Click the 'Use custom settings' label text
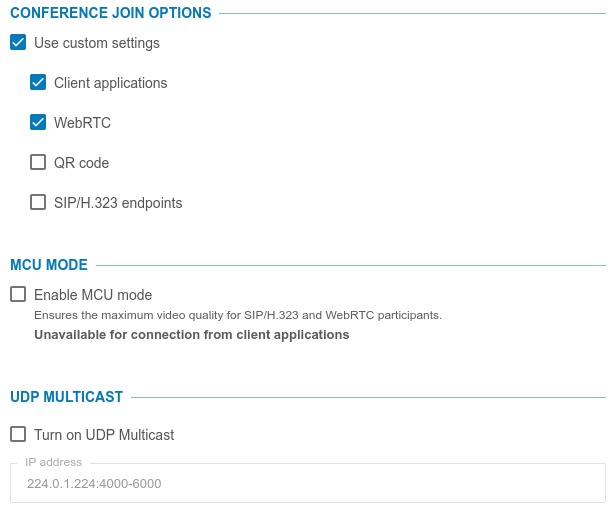The width and height of the screenshot is (616, 512). pyautogui.click(x=96, y=43)
